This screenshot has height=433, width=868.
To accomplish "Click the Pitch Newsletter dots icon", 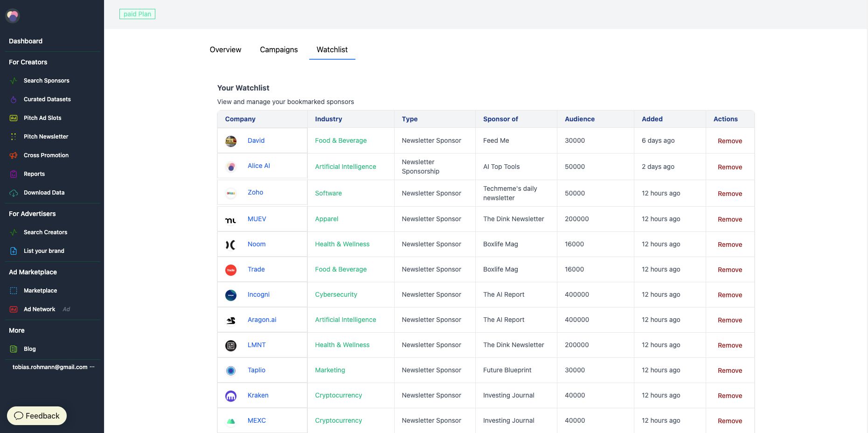I will [14, 137].
